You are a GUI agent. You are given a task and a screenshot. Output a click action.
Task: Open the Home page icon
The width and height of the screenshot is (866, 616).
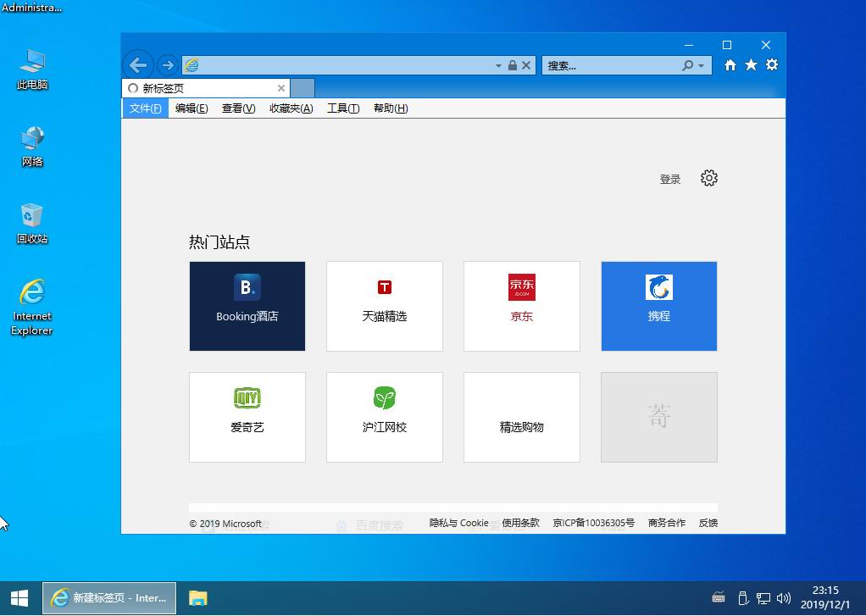[730, 65]
